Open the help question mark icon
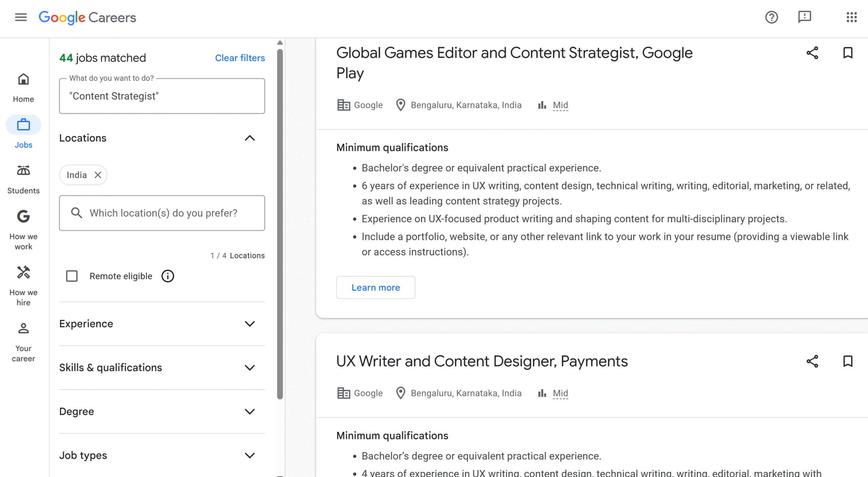Image resolution: width=868 pixels, height=477 pixels. [x=771, y=17]
